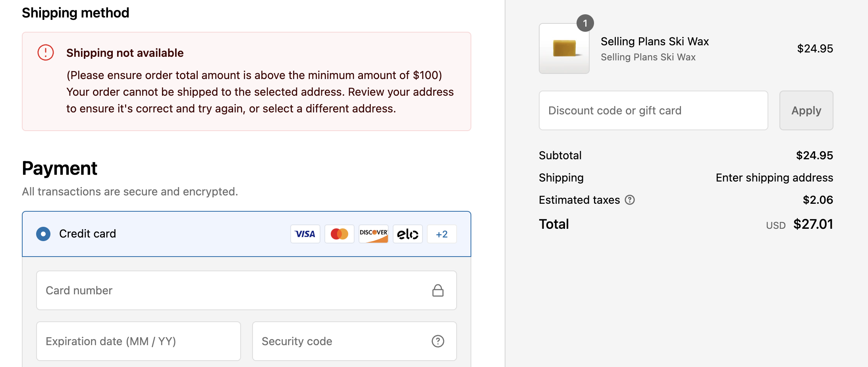This screenshot has height=367, width=868.
Task: Click the Mastercard payment icon
Action: pos(339,234)
